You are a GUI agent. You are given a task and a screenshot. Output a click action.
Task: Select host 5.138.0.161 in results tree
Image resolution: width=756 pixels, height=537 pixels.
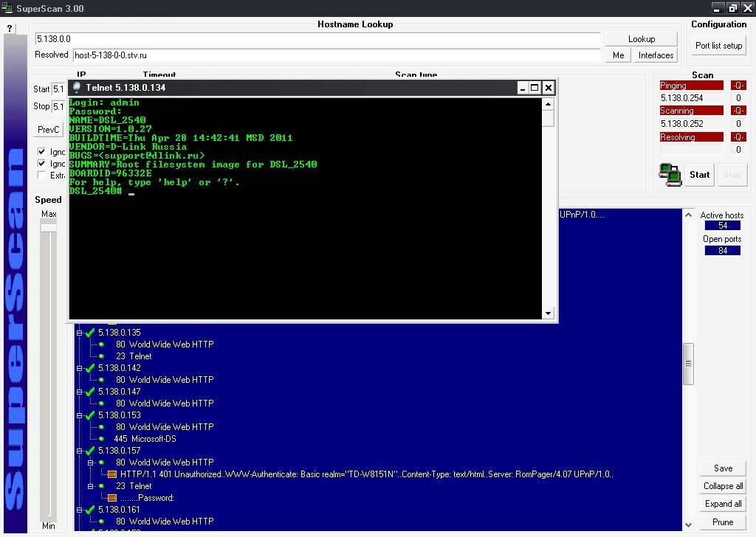pos(119,510)
